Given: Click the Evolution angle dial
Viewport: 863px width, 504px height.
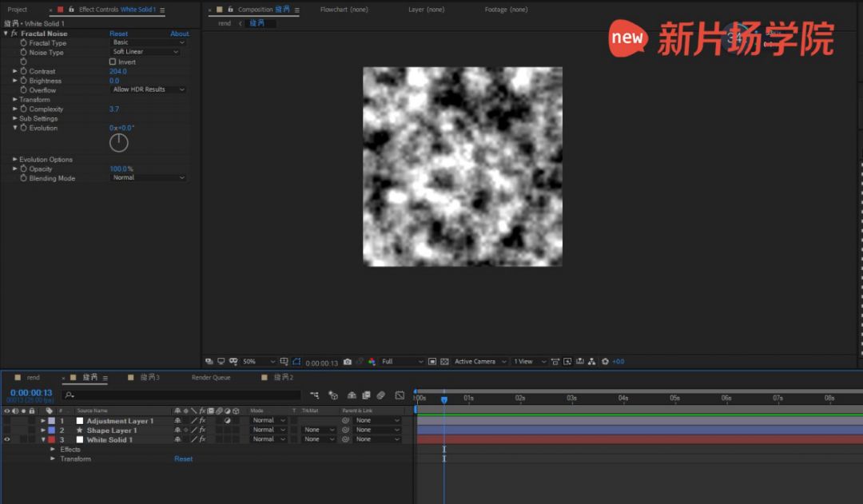Looking at the screenshot, I should tap(119, 143).
